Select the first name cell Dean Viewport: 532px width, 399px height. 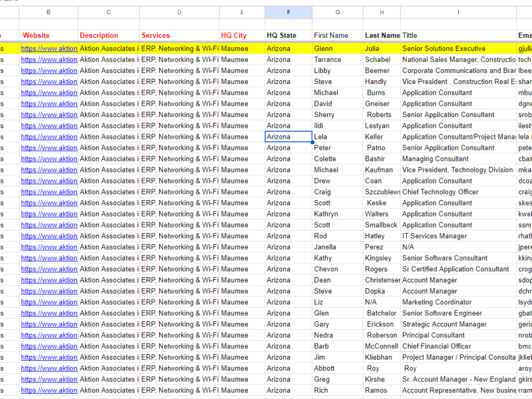[338, 280]
